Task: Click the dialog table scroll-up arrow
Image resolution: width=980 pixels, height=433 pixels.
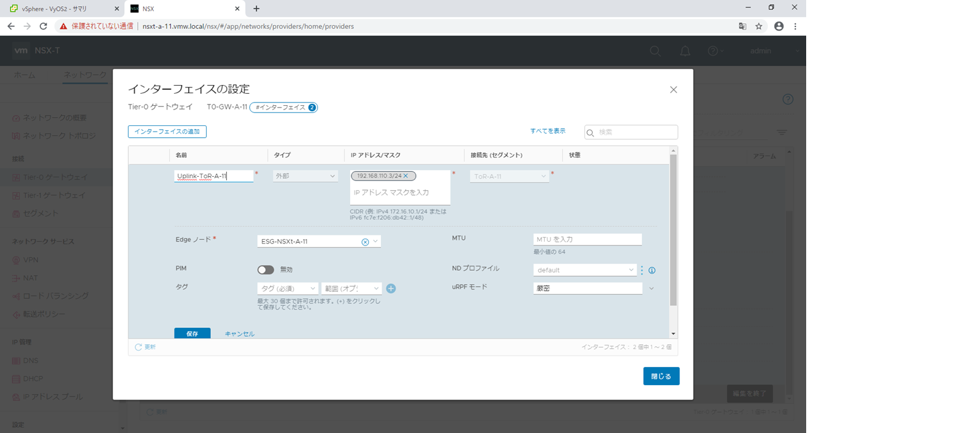Action: point(673,150)
